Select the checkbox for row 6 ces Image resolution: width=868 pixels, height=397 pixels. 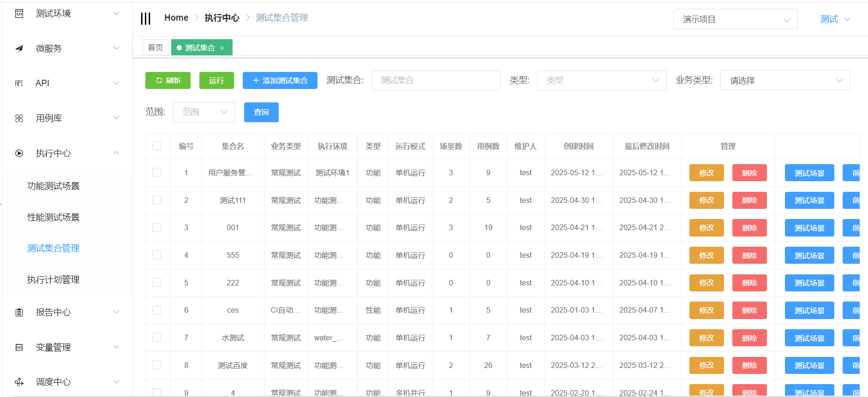pos(157,310)
